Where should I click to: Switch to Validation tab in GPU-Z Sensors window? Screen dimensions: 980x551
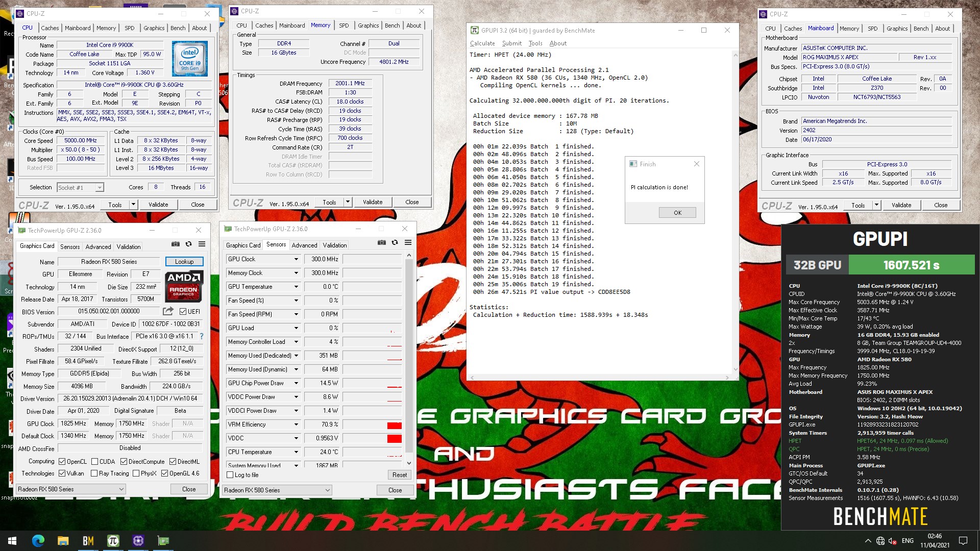pos(335,245)
